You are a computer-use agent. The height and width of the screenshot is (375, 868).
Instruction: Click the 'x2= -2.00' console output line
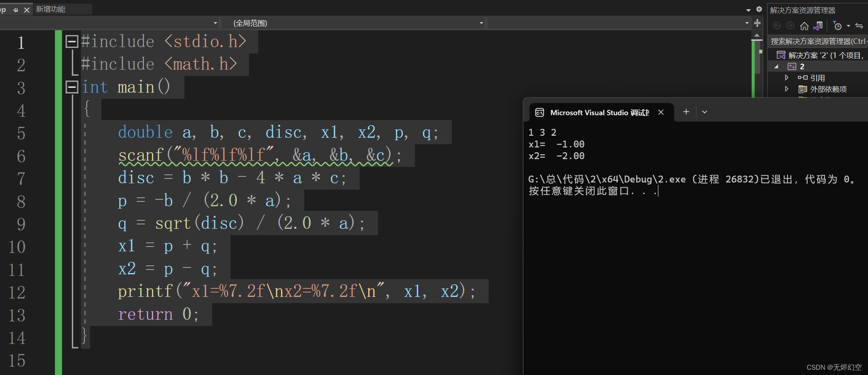tap(557, 156)
